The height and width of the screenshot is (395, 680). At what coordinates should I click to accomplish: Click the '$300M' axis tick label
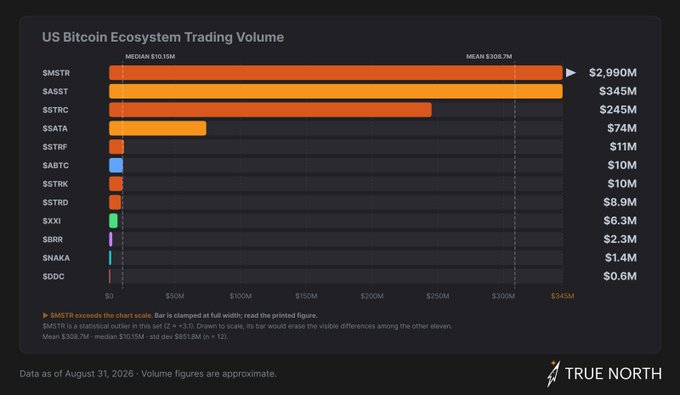pos(503,296)
